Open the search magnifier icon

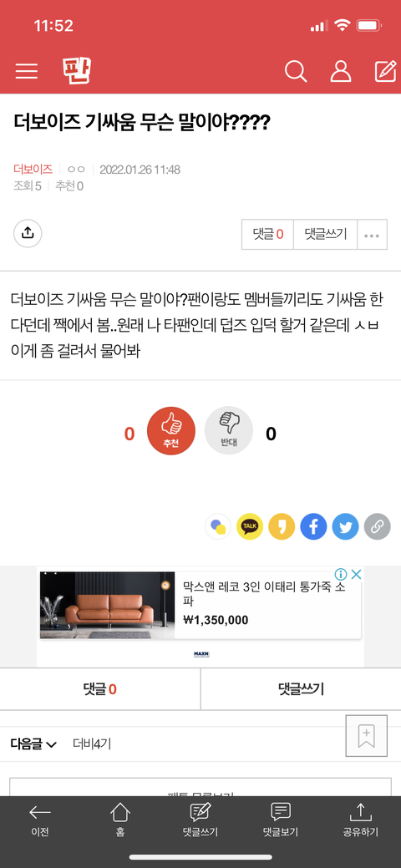point(296,71)
